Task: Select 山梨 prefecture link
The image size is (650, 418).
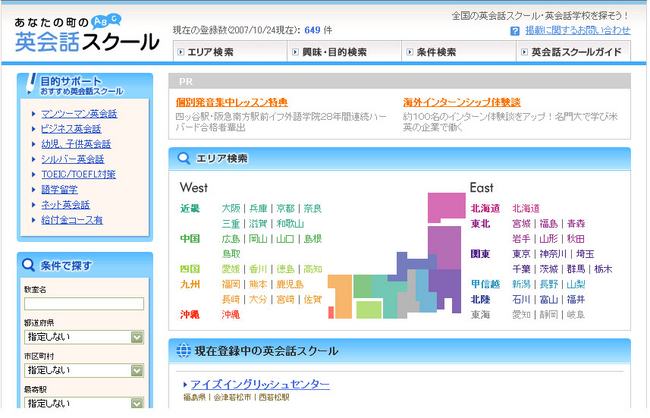Action: [x=576, y=284]
